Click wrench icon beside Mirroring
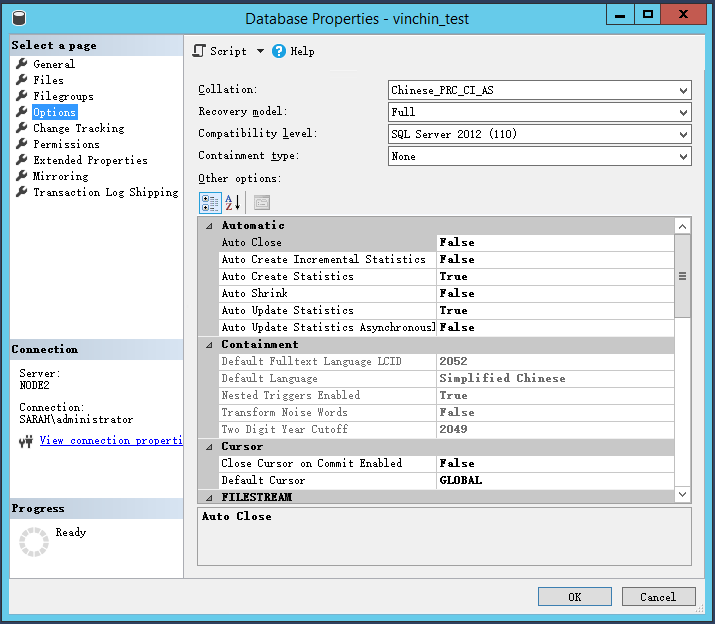The width and height of the screenshot is (715, 624). click(21, 176)
